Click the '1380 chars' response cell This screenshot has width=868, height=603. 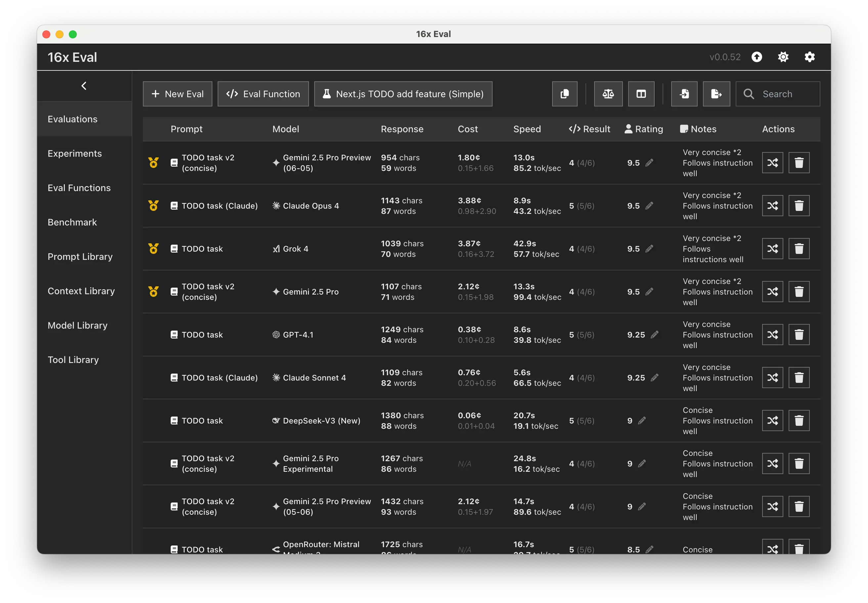(x=402, y=416)
